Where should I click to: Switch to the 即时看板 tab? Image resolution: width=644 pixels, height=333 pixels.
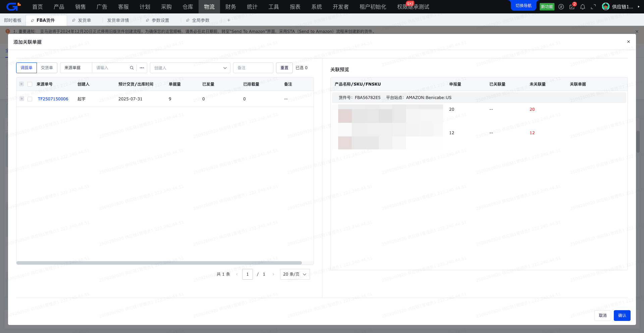pos(13,20)
